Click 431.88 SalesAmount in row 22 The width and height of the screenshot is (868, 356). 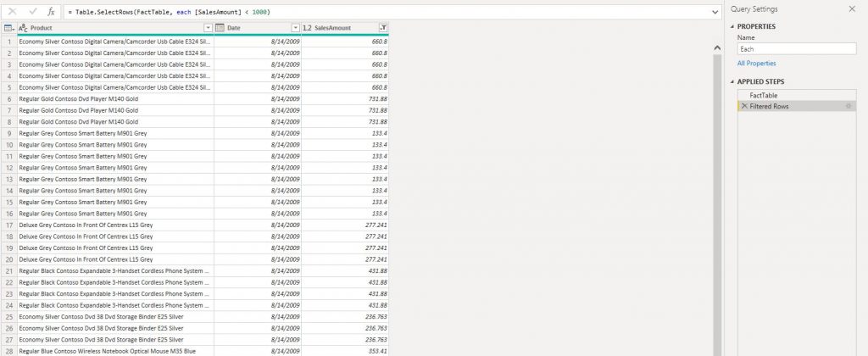pos(346,282)
